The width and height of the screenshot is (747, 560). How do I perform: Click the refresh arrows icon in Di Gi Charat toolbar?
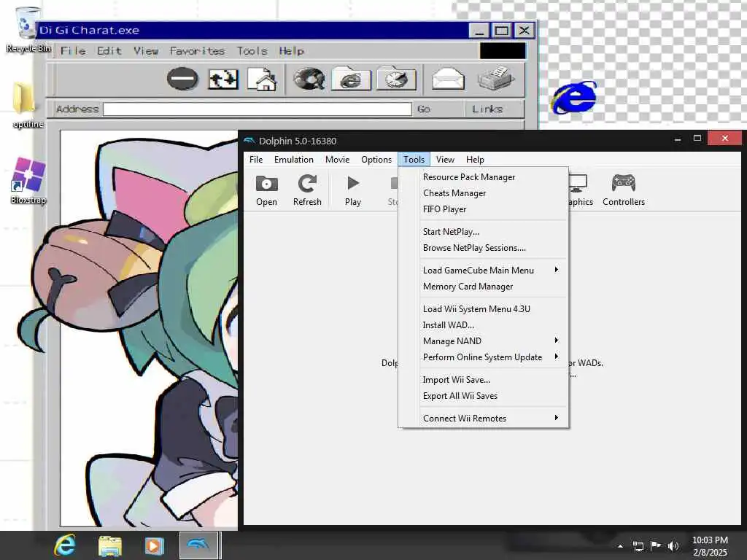(223, 79)
